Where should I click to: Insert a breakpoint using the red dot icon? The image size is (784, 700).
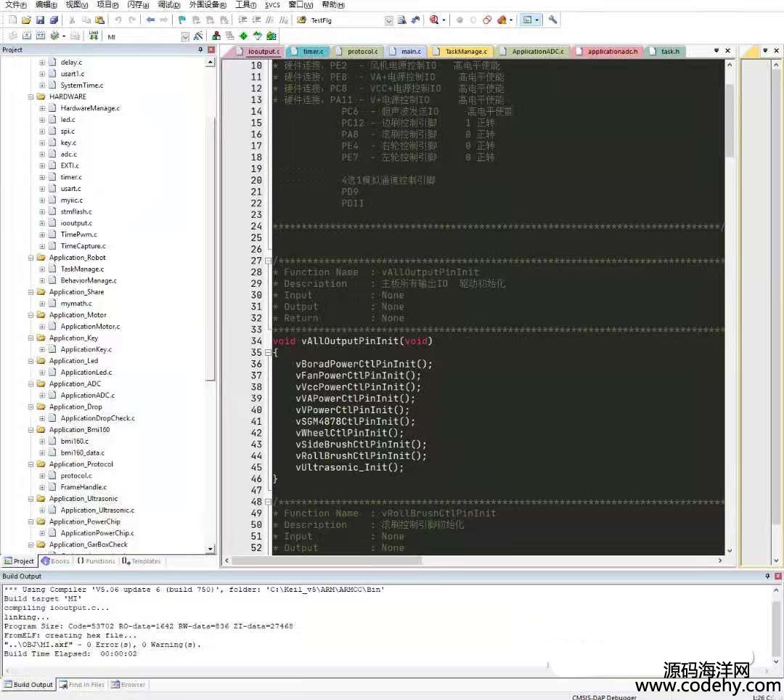click(x=460, y=20)
